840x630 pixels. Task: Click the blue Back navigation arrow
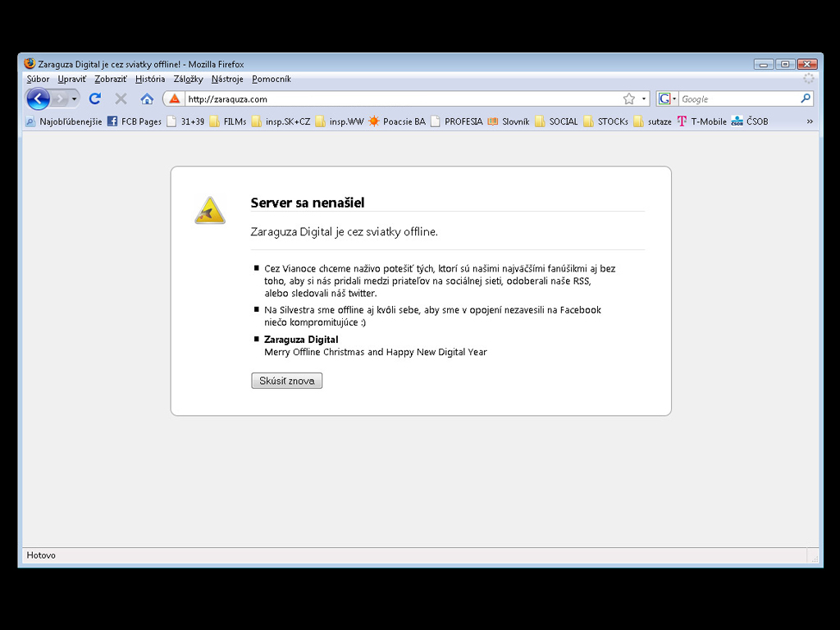[38, 98]
